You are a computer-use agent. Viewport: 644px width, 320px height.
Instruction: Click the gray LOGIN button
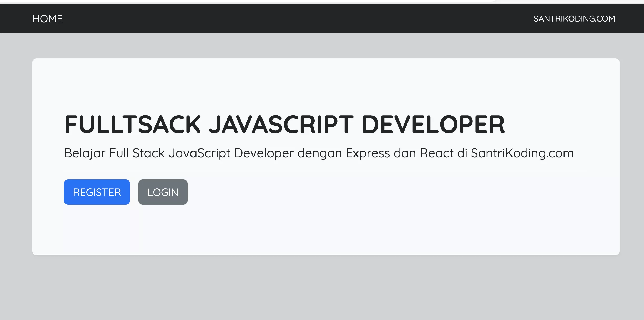163,192
